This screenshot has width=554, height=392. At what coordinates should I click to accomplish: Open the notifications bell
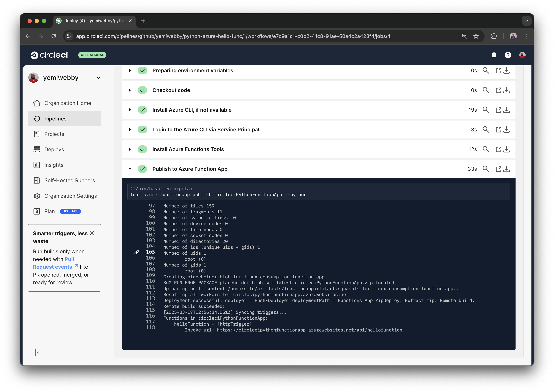[494, 55]
